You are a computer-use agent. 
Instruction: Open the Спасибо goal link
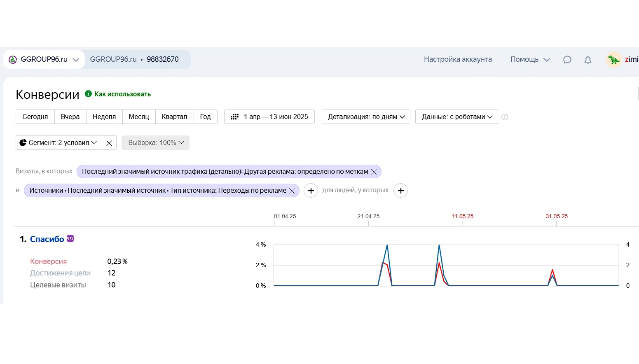pyautogui.click(x=47, y=239)
